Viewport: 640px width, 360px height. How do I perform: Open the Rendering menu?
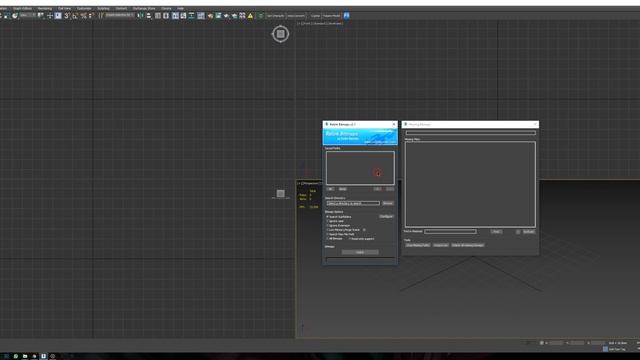coord(45,8)
